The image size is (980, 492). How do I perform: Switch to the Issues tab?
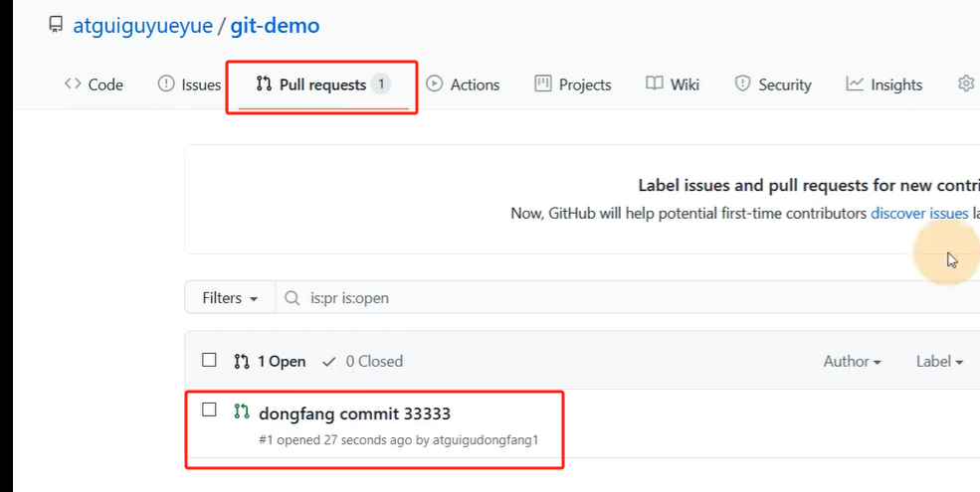(x=189, y=84)
